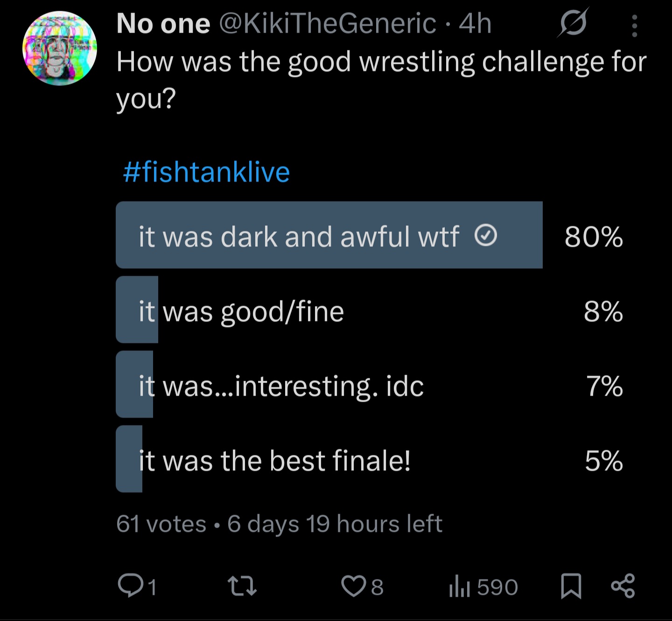Open the three-dot more options menu
This screenshot has width=672, height=621.
634,25
